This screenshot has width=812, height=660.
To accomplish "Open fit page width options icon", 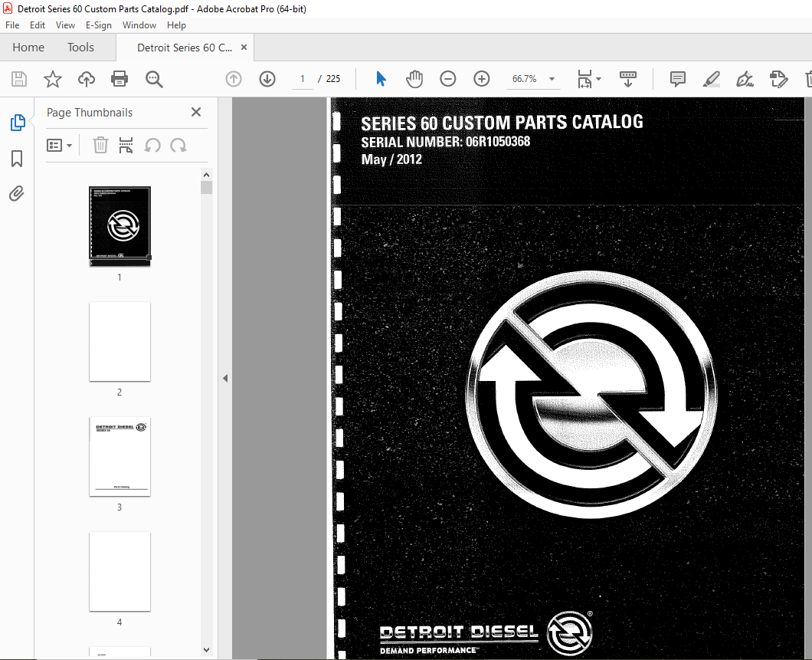I will [x=589, y=79].
